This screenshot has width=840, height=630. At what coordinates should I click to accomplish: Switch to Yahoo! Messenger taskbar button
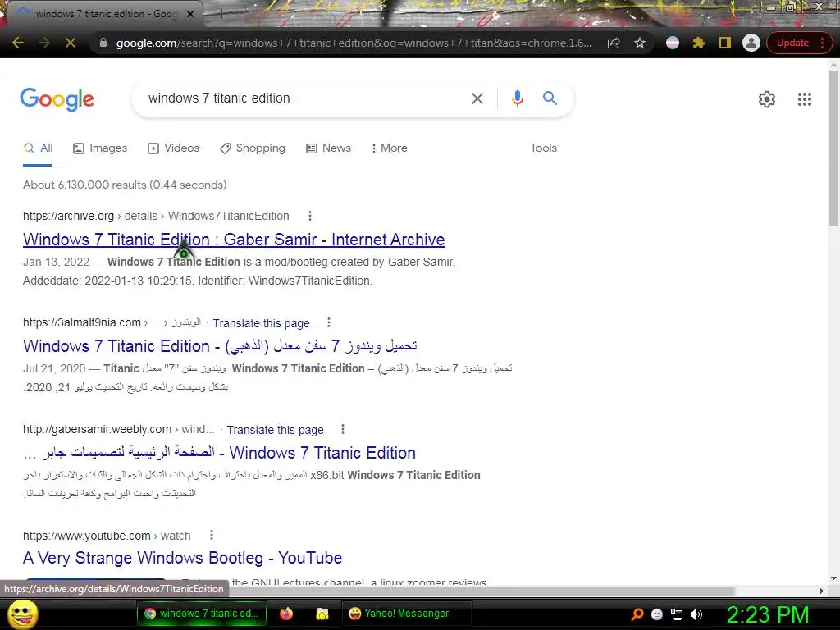coord(407,614)
